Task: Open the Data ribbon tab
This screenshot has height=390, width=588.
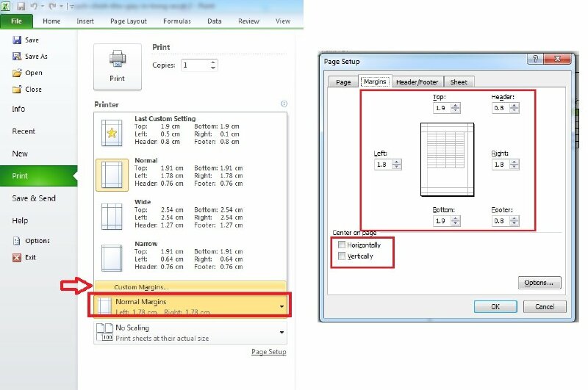Action: click(214, 21)
